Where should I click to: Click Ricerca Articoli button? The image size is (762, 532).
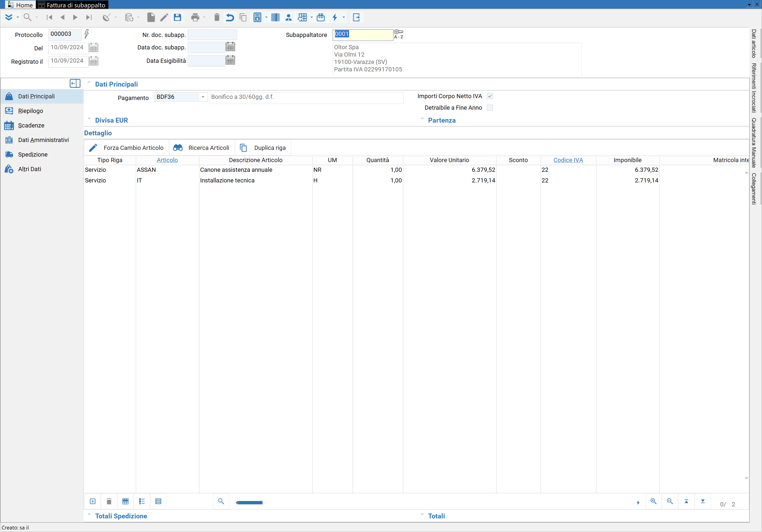(x=202, y=148)
